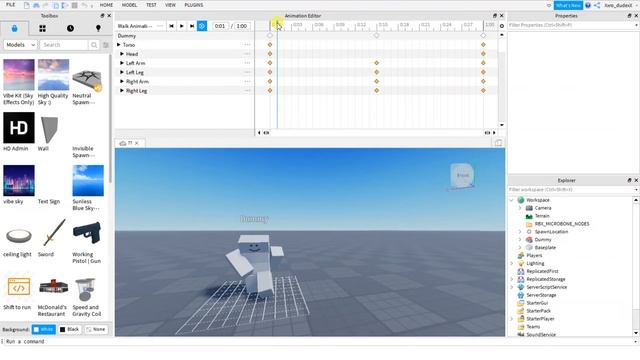Open Toolbox filter options icon
The width and height of the screenshot is (640, 360).
point(106,45)
